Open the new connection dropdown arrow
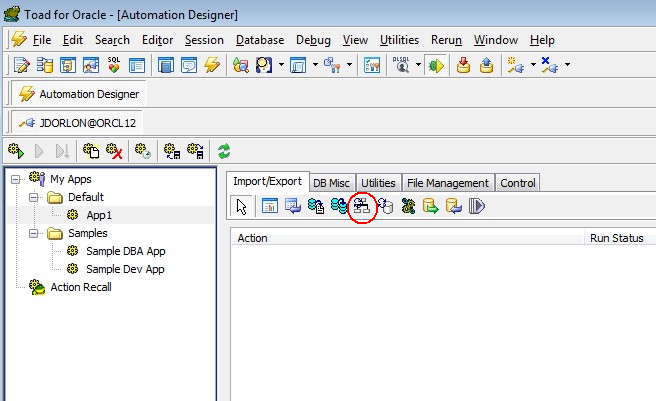656x401 pixels. pos(532,65)
